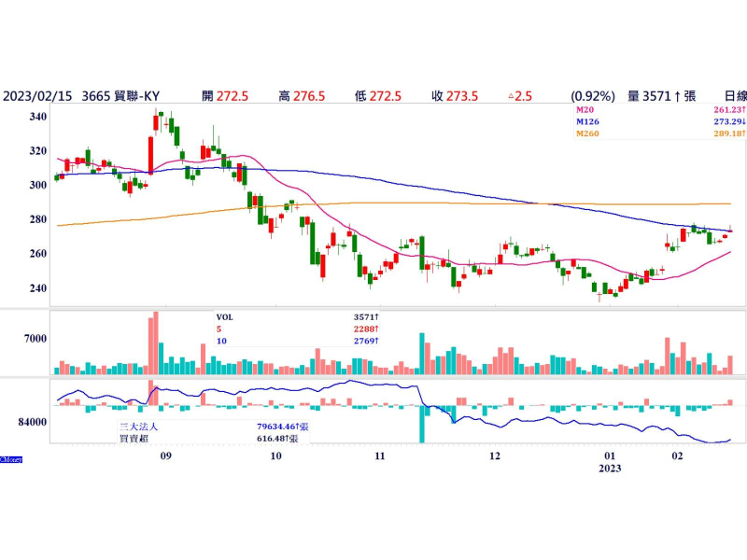Click the value 616.48張
This screenshot has width=747, height=560.
(277, 438)
